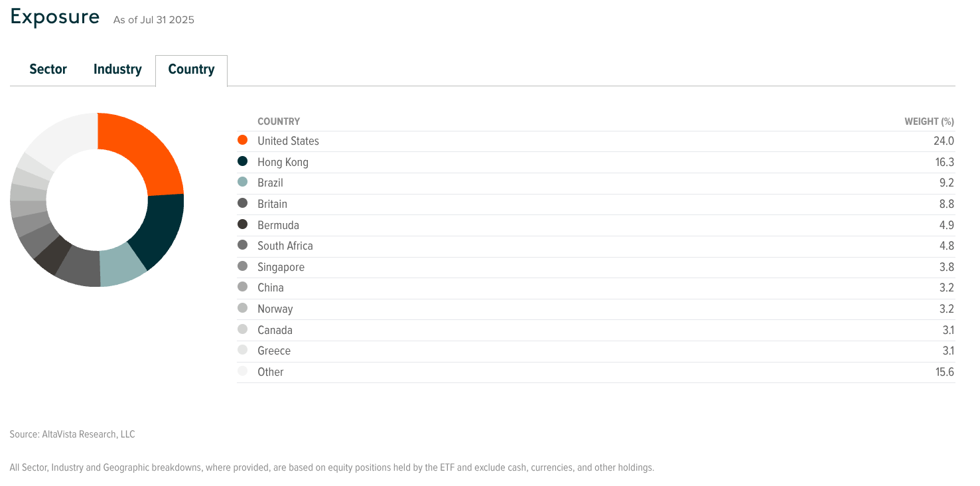This screenshot has width=980, height=486.
Task: Click the light teal Brazil legend dot
Action: tap(242, 183)
